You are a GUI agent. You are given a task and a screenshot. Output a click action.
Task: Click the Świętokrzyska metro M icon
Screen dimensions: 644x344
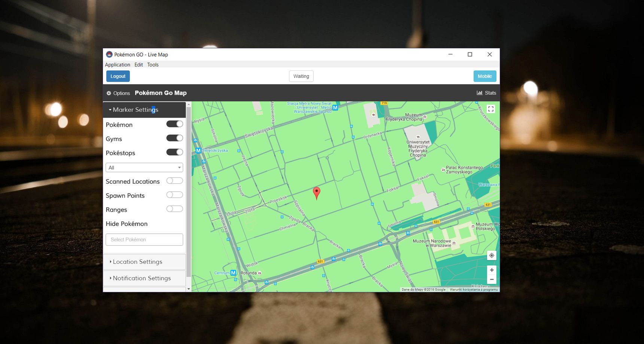[x=198, y=151]
